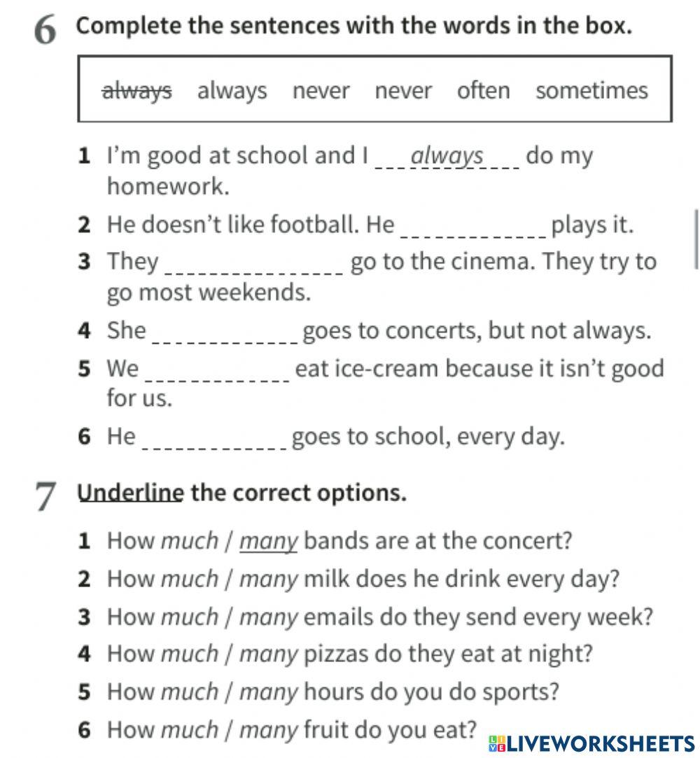Image resolution: width=700 pixels, height=758 pixels.
Task: Click the blank before "eat ice-cream"
Action: tap(216, 370)
